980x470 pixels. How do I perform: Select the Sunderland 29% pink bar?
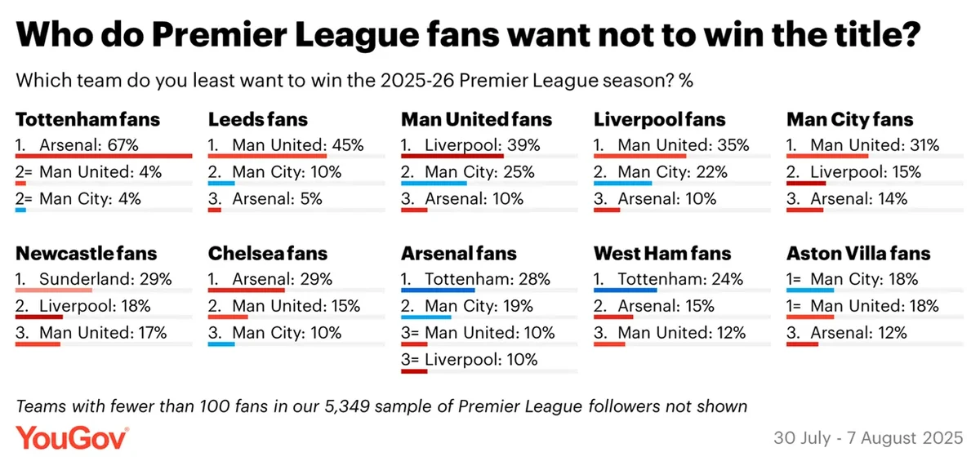pos(54,290)
